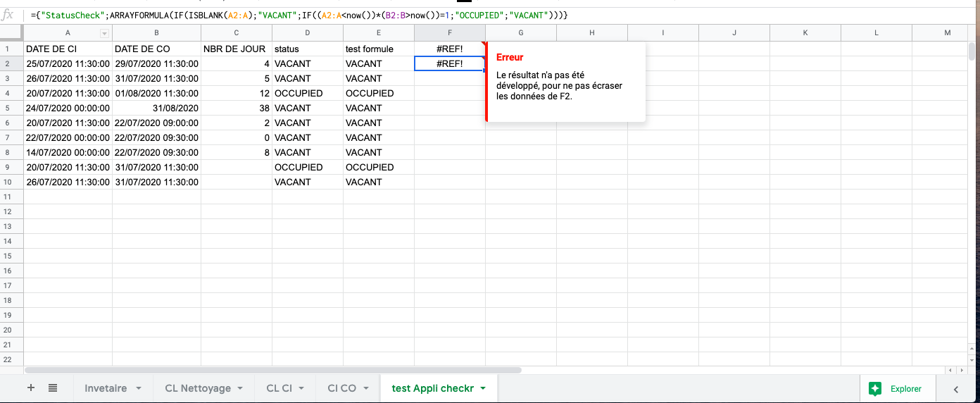Select VACANT in test formule row 2
The width and height of the screenshot is (980, 403).
pos(379,63)
